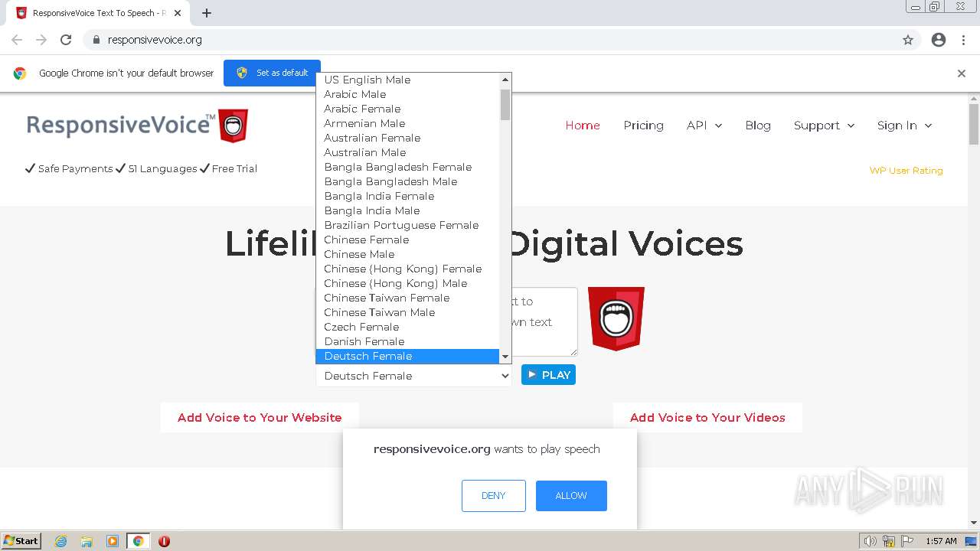Choose US English Male voice

click(x=407, y=80)
